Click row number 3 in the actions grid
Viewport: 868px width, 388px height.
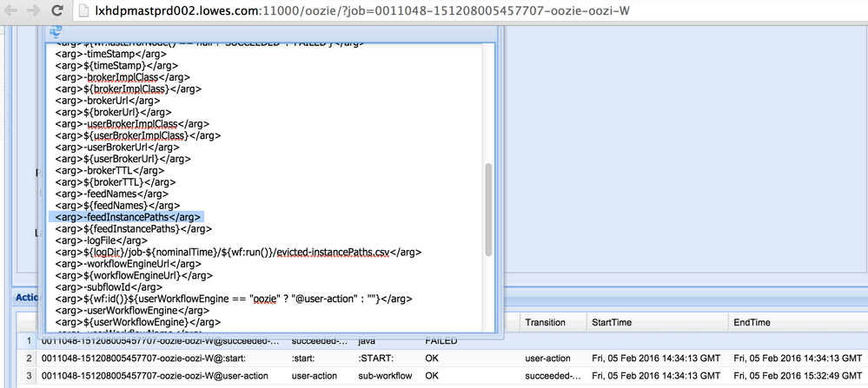click(30, 376)
